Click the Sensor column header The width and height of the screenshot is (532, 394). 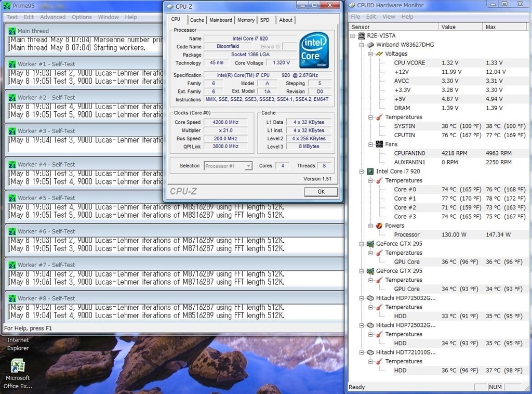pyautogui.click(x=393, y=27)
